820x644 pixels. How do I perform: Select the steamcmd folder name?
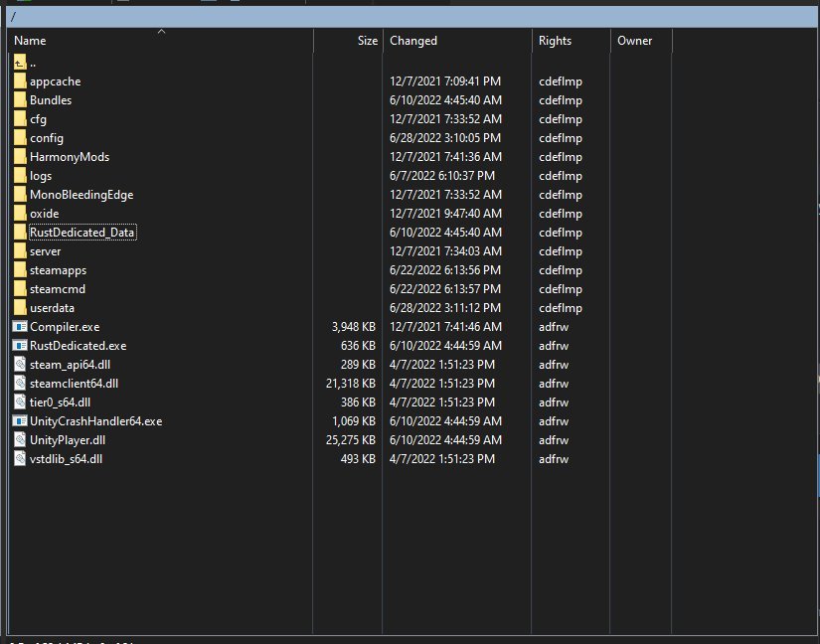pyautogui.click(x=58, y=289)
